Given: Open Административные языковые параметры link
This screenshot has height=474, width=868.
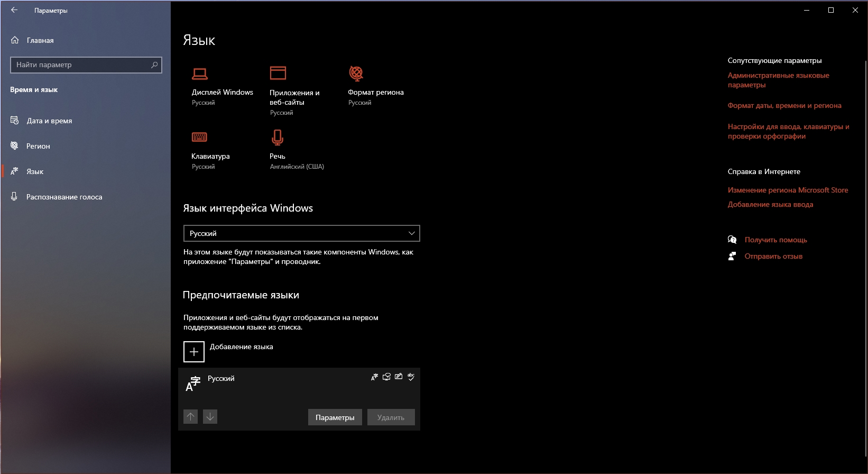Looking at the screenshot, I should (778, 80).
